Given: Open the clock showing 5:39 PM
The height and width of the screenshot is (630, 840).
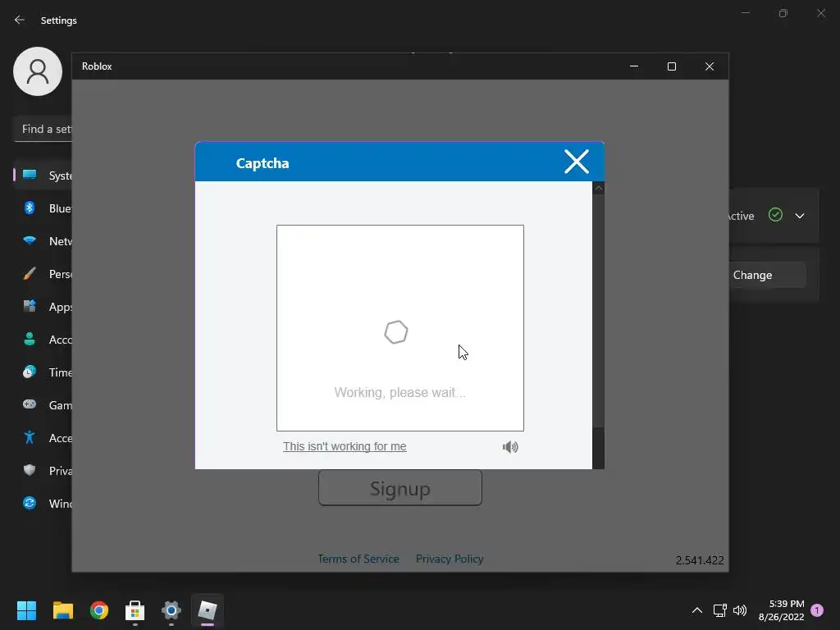Looking at the screenshot, I should tap(782, 610).
